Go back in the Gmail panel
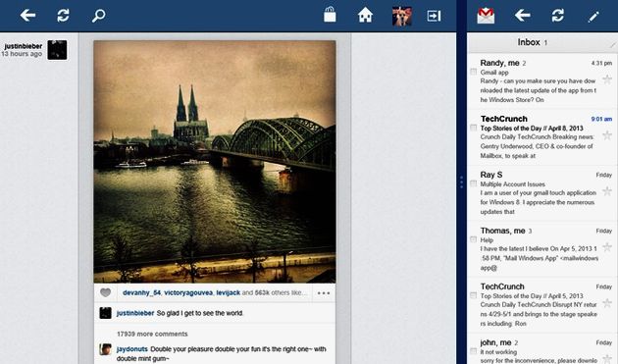The width and height of the screenshot is (618, 364). pyautogui.click(x=523, y=16)
